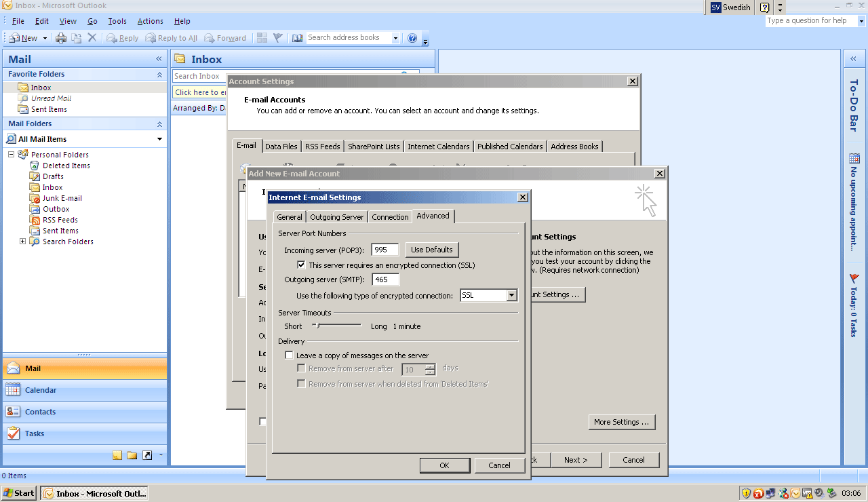The width and height of the screenshot is (868, 502).
Task: Select Junk E-mail folder
Action: click(x=56, y=198)
